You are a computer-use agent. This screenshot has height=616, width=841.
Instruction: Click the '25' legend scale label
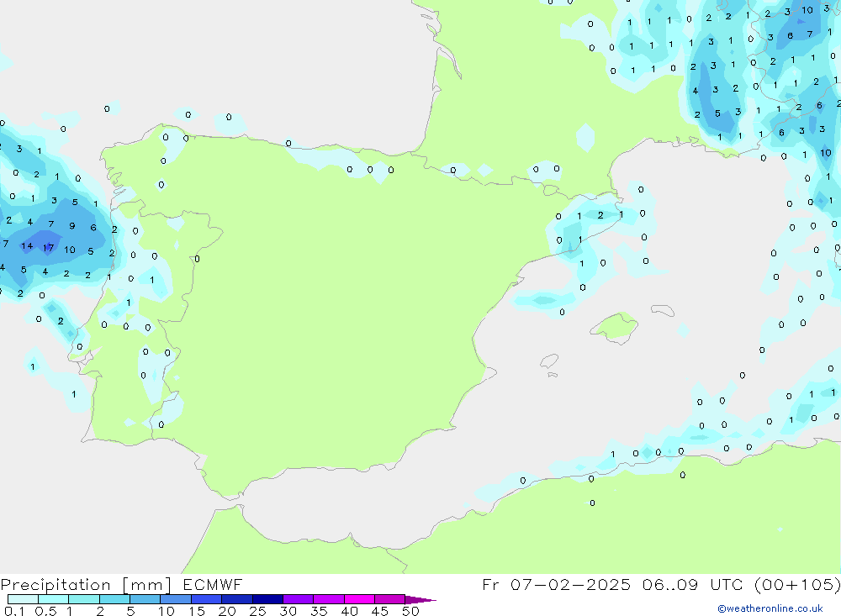pos(257,611)
